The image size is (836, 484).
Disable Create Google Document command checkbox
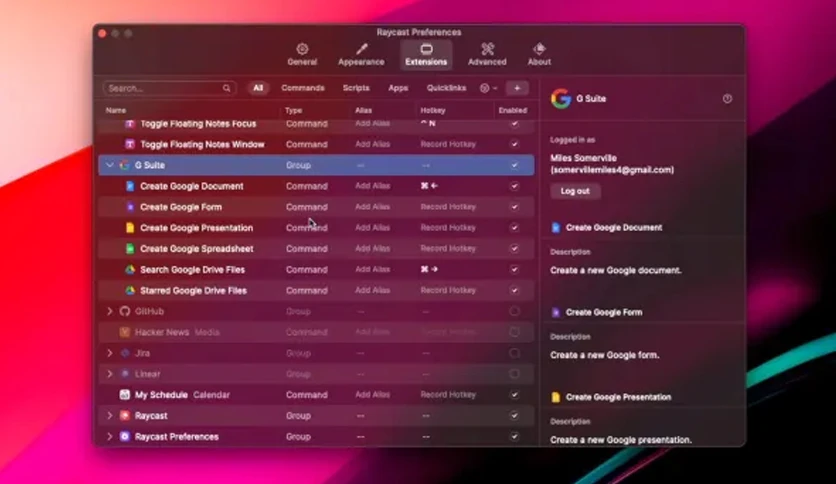[514, 186]
